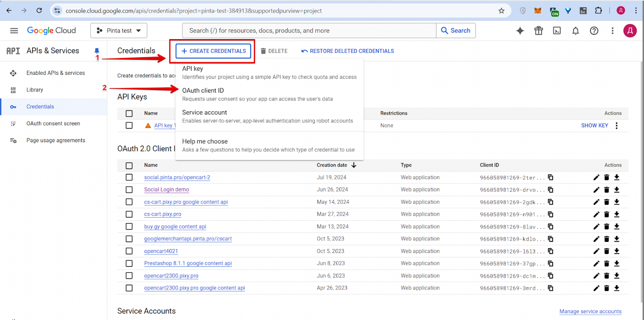Click the Name column header in OAuth table

click(x=151, y=165)
